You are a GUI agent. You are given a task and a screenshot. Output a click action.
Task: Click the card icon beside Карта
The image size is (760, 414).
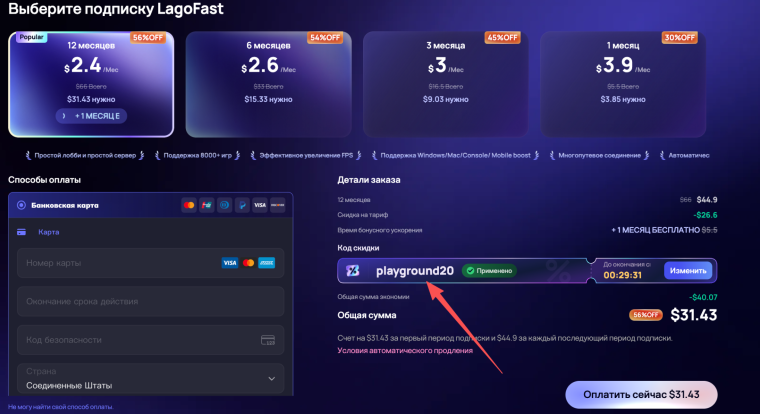[21, 232]
